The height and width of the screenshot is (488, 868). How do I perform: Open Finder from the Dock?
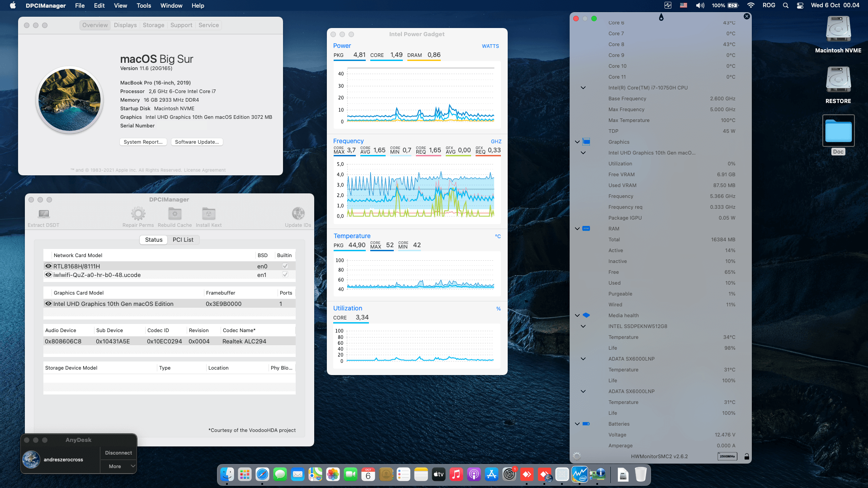227,474
